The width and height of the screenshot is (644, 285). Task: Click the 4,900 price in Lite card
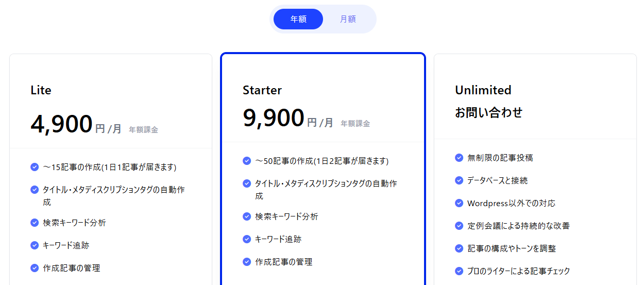pos(61,124)
